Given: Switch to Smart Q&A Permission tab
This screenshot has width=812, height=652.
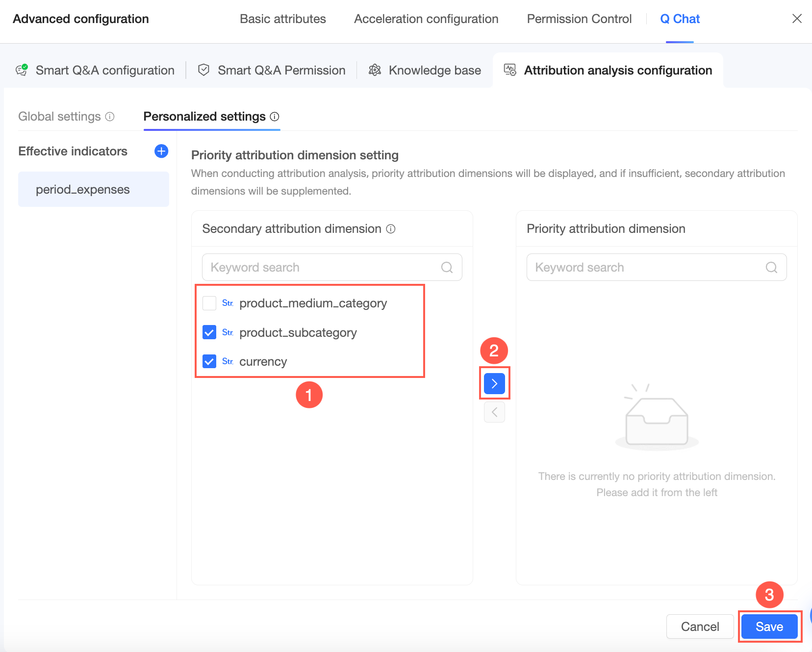Looking at the screenshot, I should coord(272,70).
